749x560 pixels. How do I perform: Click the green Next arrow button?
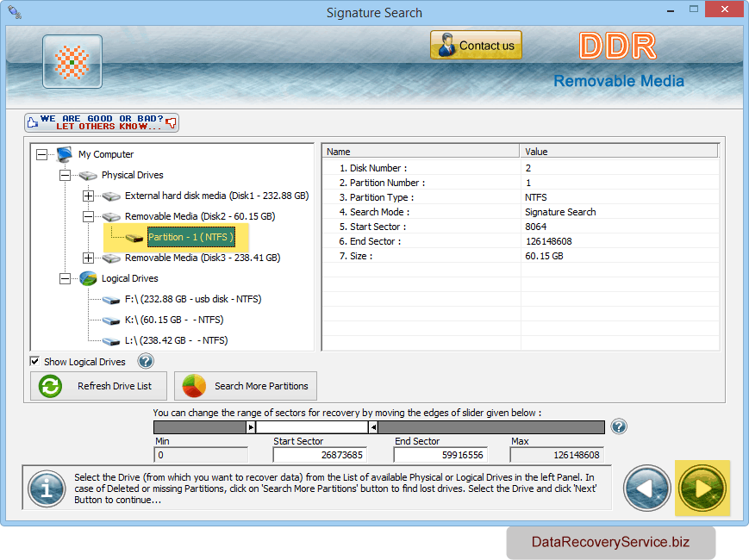click(x=702, y=488)
